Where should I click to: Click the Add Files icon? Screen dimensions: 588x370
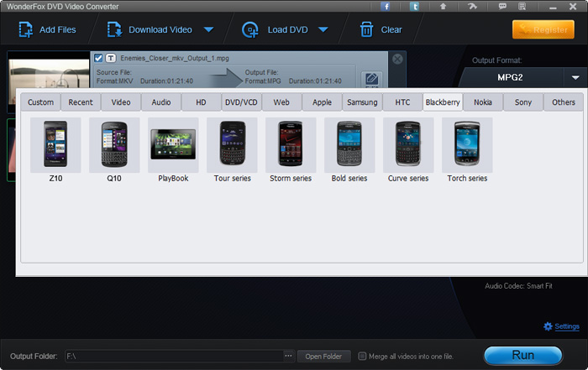click(x=25, y=29)
